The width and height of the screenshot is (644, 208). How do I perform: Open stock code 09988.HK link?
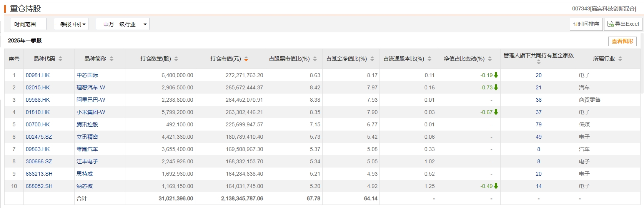point(38,100)
